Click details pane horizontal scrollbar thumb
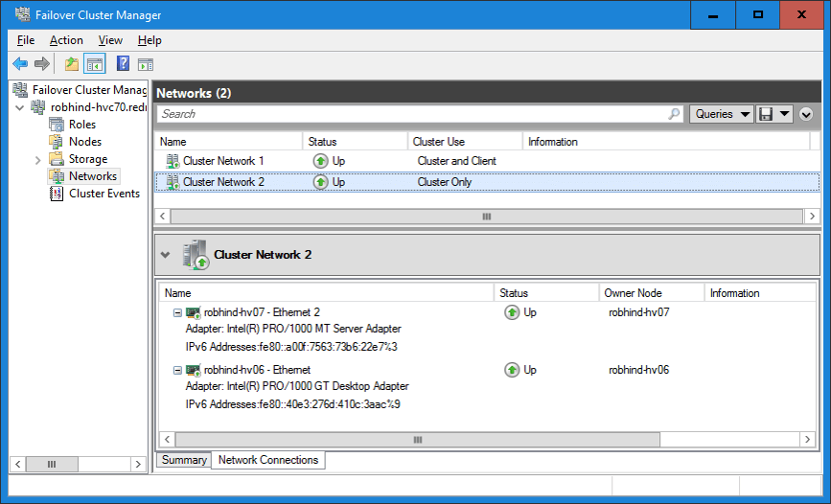This screenshot has height=504, width=831. [418, 440]
